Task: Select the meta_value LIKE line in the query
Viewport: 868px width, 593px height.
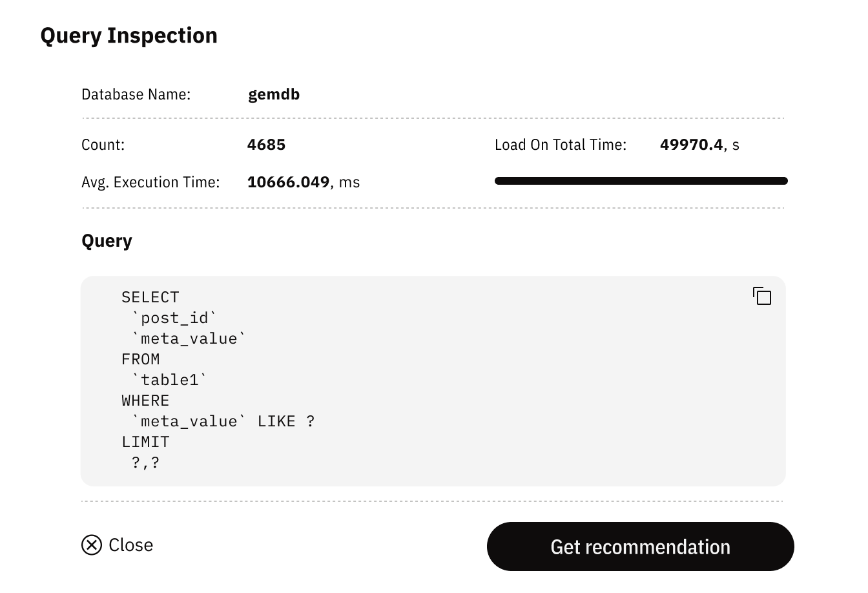Action: (216, 421)
